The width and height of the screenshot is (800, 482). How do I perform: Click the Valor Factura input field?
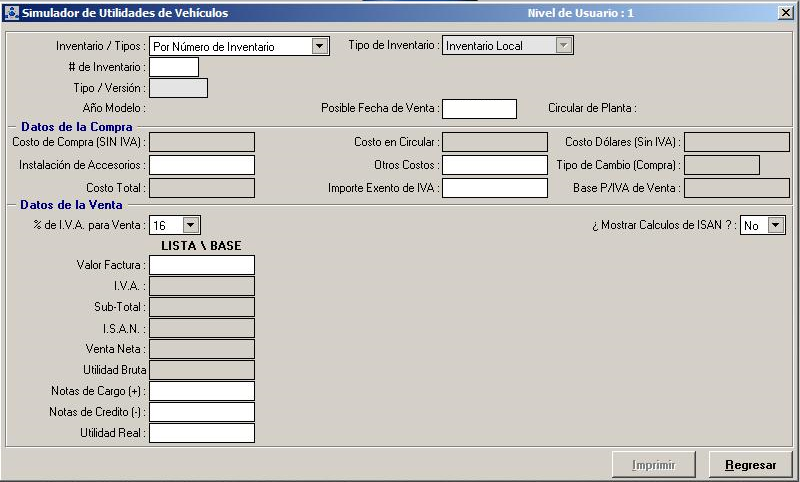202,265
